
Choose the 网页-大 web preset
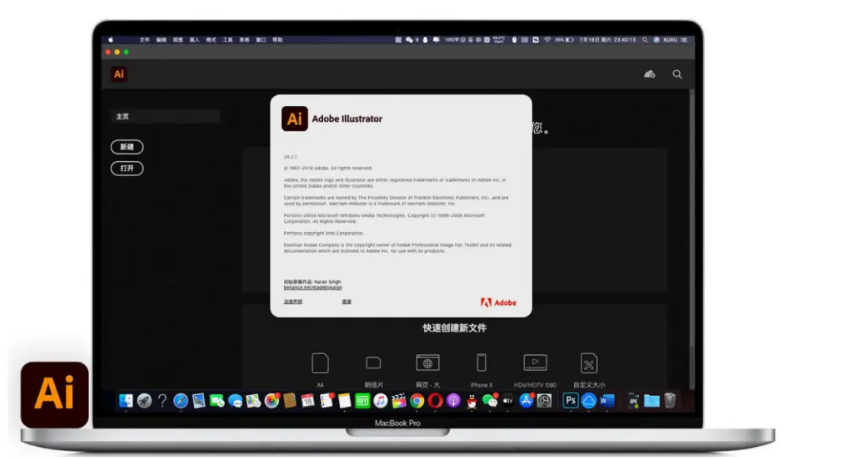[x=427, y=369]
